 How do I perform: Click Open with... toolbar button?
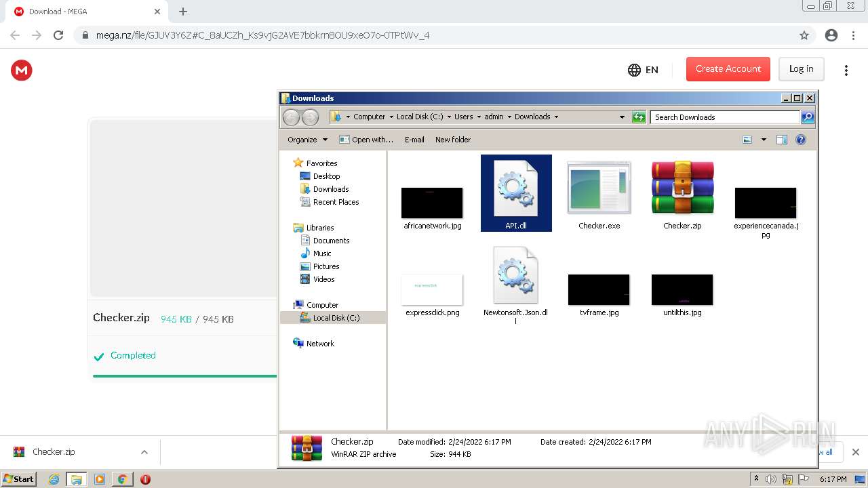(366, 140)
